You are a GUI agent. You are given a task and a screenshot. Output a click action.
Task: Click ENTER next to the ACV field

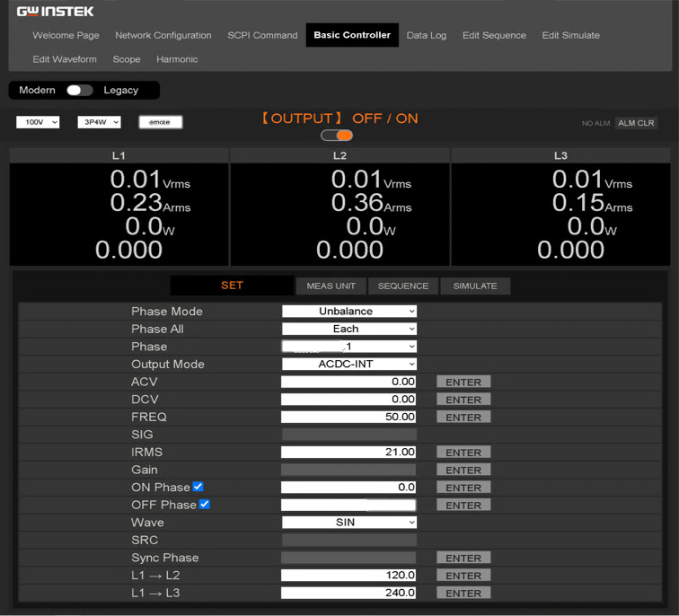tap(463, 383)
